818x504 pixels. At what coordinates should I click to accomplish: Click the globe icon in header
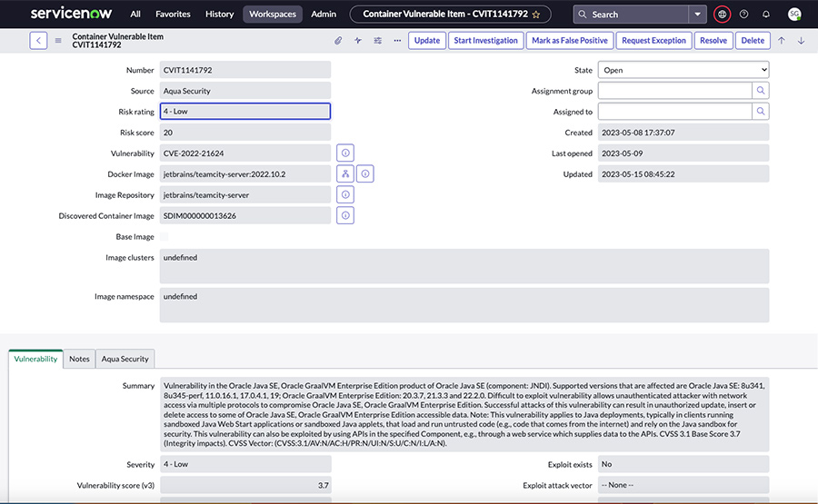722,15
